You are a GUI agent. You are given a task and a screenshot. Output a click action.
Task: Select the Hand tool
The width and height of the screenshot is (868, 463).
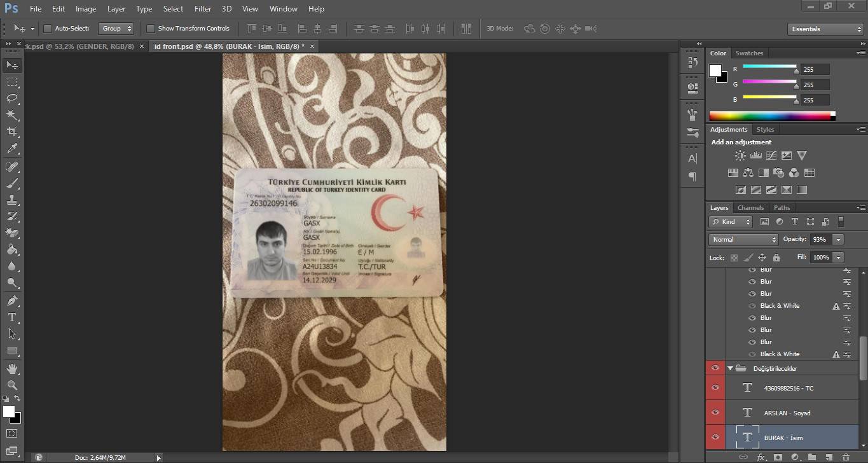tap(12, 369)
